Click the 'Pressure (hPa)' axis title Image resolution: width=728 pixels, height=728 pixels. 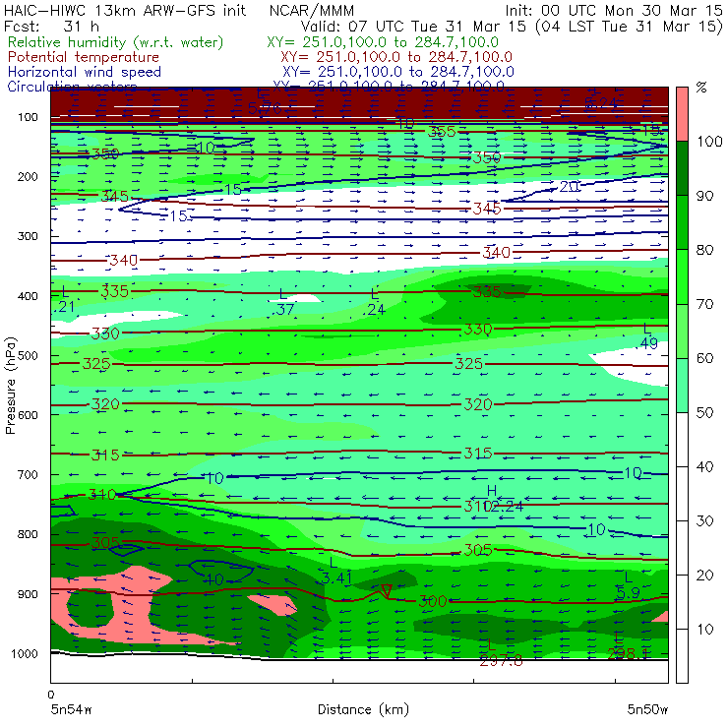(x=10, y=386)
